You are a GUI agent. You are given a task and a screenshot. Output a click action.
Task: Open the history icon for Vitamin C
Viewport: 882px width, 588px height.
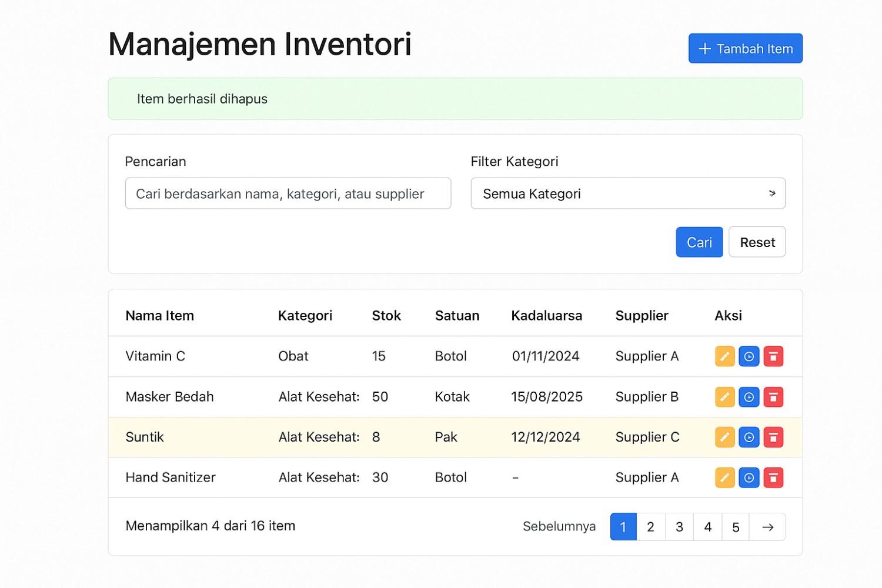point(749,356)
